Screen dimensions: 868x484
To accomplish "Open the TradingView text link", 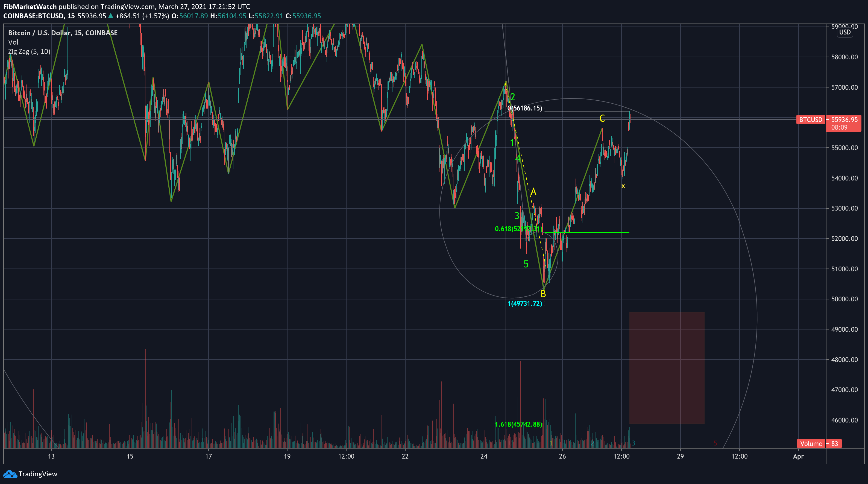I will 38,474.
